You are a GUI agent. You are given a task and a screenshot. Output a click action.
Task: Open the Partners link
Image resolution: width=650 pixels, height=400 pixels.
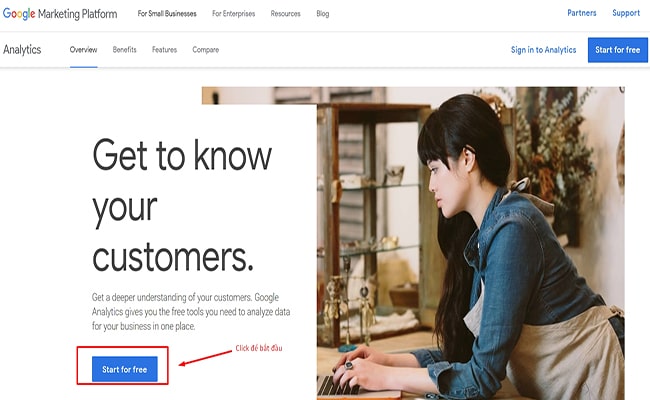coord(582,13)
